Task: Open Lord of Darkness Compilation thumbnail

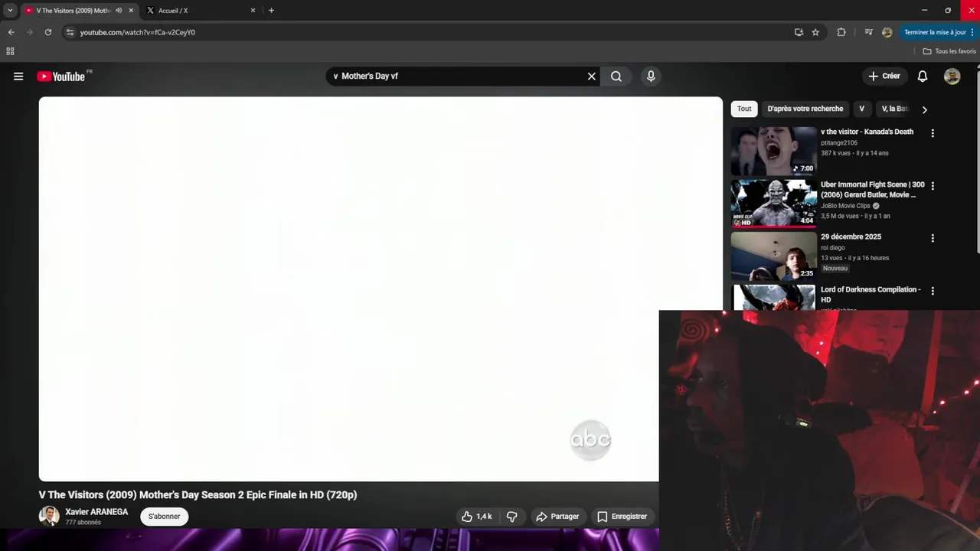Action: click(x=774, y=298)
